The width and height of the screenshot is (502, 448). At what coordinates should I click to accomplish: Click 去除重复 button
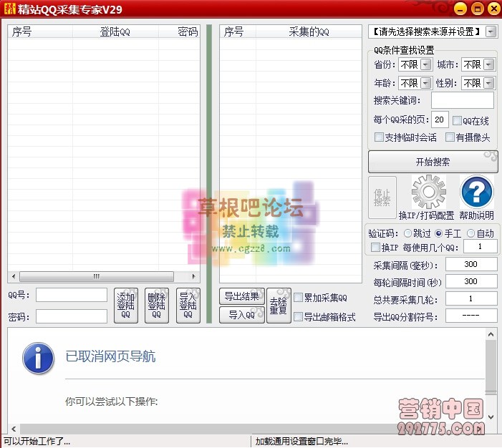(x=279, y=306)
